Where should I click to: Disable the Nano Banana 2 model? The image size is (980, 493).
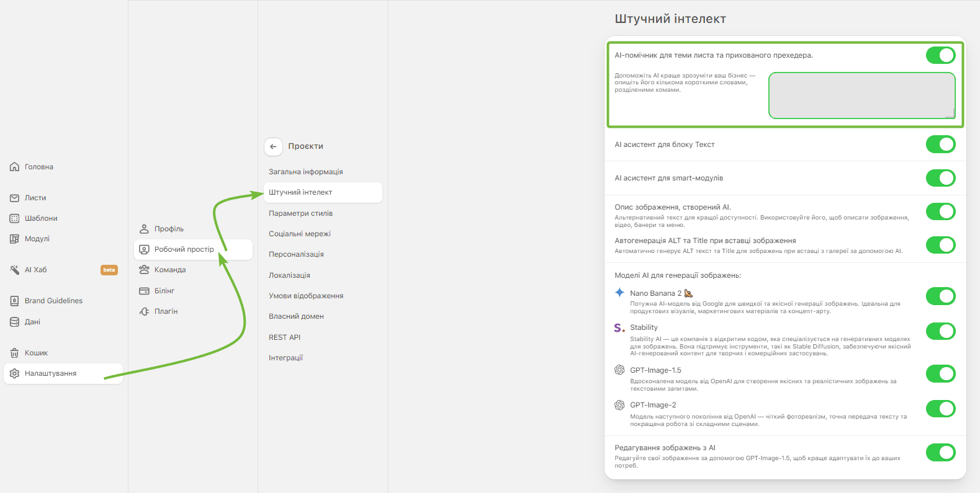tap(941, 296)
